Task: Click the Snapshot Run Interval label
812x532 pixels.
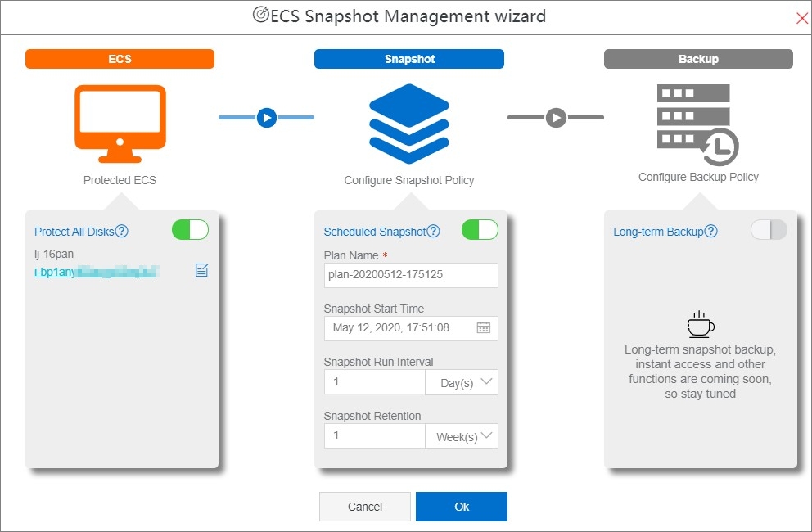Action: (x=378, y=362)
